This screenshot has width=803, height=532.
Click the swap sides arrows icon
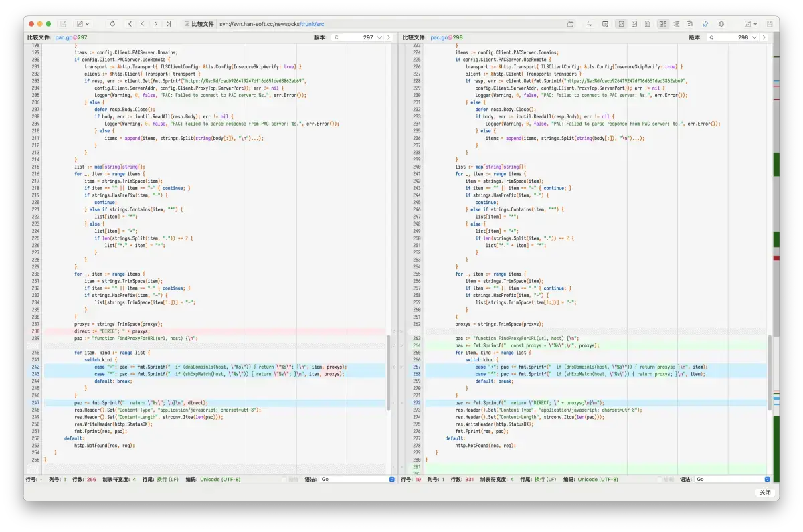(x=590, y=24)
